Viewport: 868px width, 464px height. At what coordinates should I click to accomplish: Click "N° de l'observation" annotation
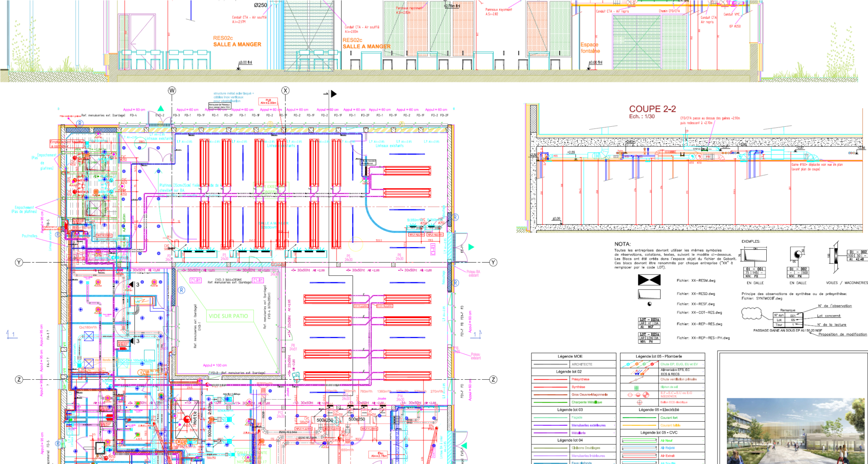click(835, 306)
